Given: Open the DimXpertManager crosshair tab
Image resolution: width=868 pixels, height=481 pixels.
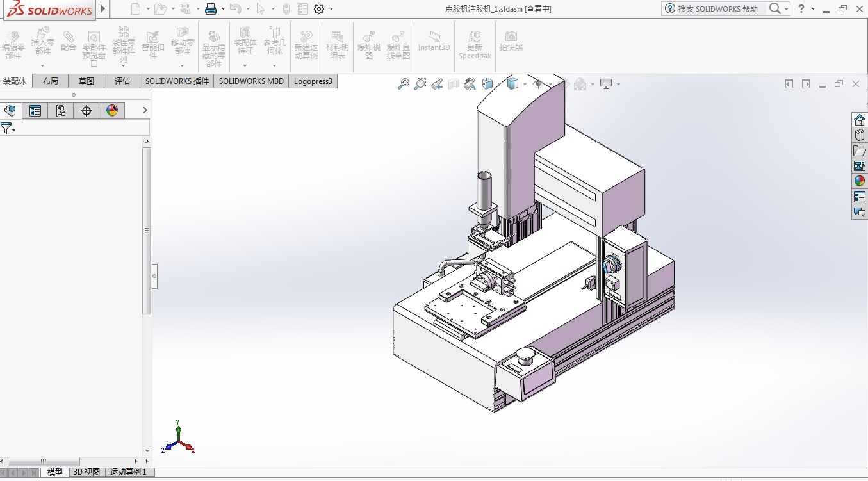Looking at the screenshot, I should [86, 111].
